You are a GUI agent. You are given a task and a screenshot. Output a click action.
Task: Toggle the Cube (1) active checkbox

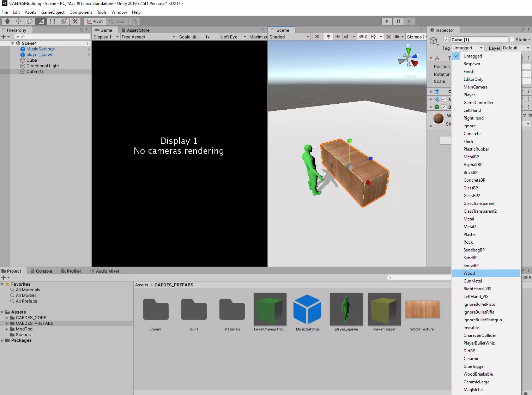[446, 40]
